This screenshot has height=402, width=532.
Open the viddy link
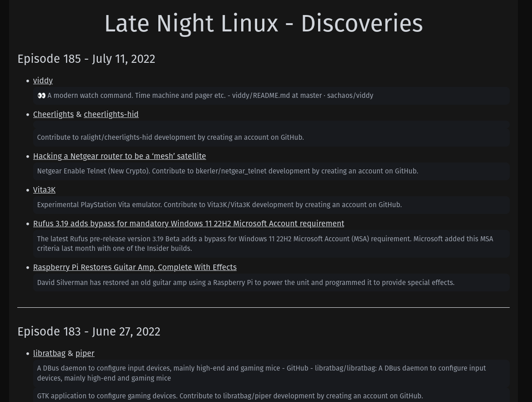pos(43,81)
